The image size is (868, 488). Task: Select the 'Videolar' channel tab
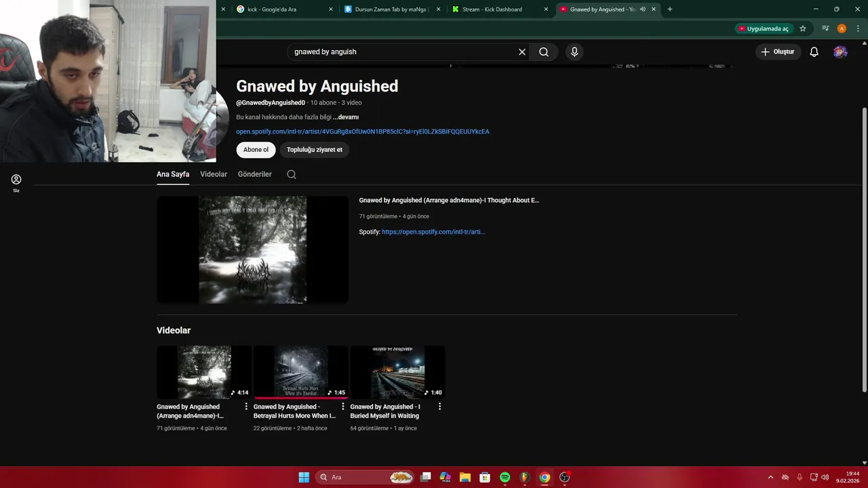214,174
